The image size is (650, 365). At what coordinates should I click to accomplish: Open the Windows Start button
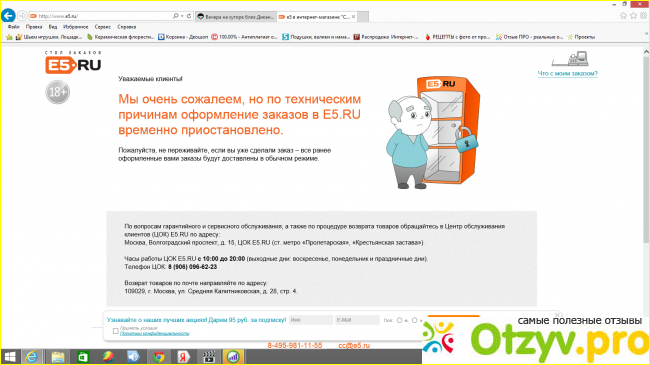[9, 357]
